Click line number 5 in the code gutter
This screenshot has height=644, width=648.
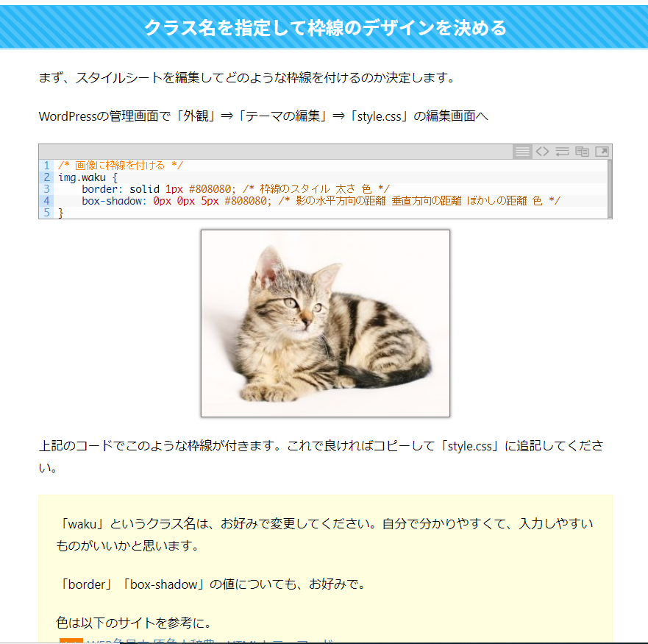coord(46,213)
